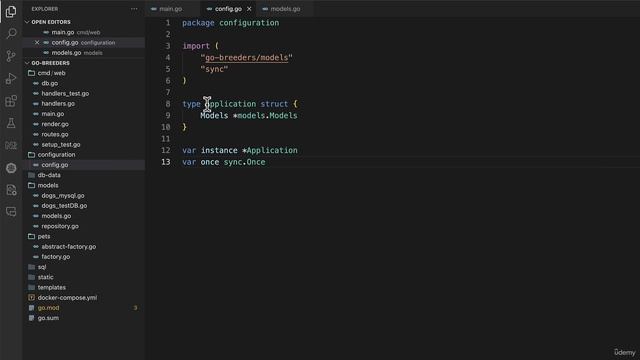Click line number 13 in gutter
The height and width of the screenshot is (360, 640).
pyautogui.click(x=166, y=162)
